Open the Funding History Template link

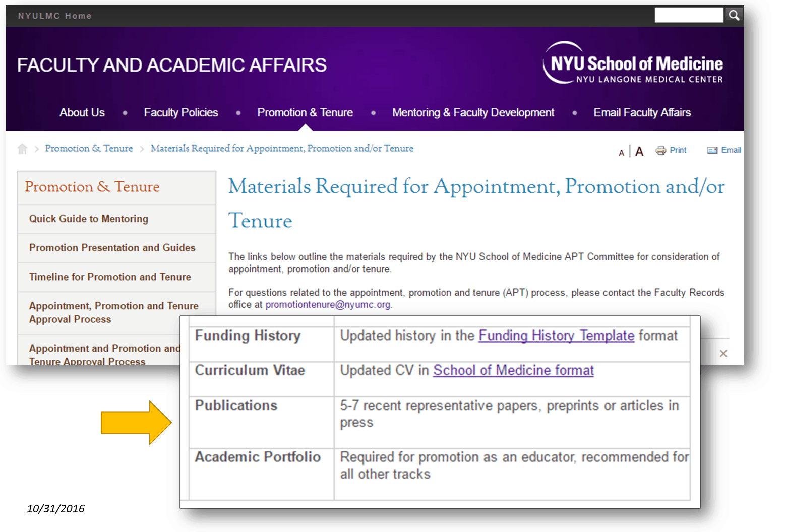click(556, 336)
